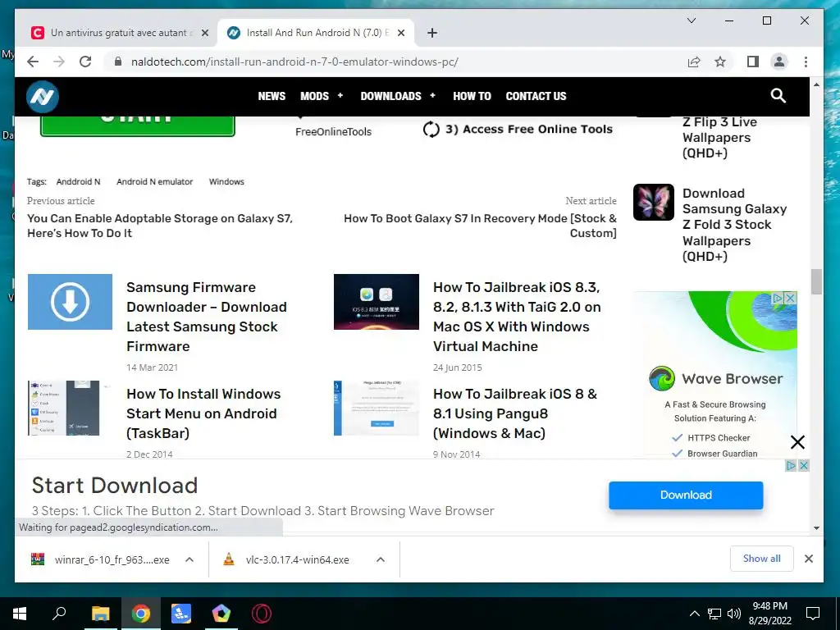Open the Windows tag link

tap(226, 181)
